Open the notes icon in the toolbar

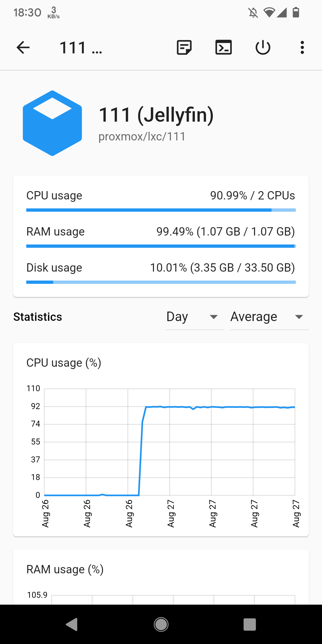(184, 47)
